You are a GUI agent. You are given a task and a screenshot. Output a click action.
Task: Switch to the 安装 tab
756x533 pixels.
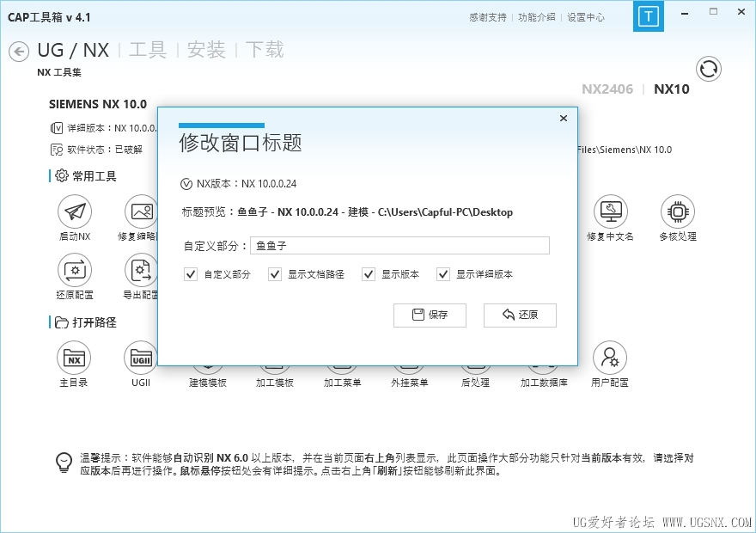pyautogui.click(x=206, y=50)
